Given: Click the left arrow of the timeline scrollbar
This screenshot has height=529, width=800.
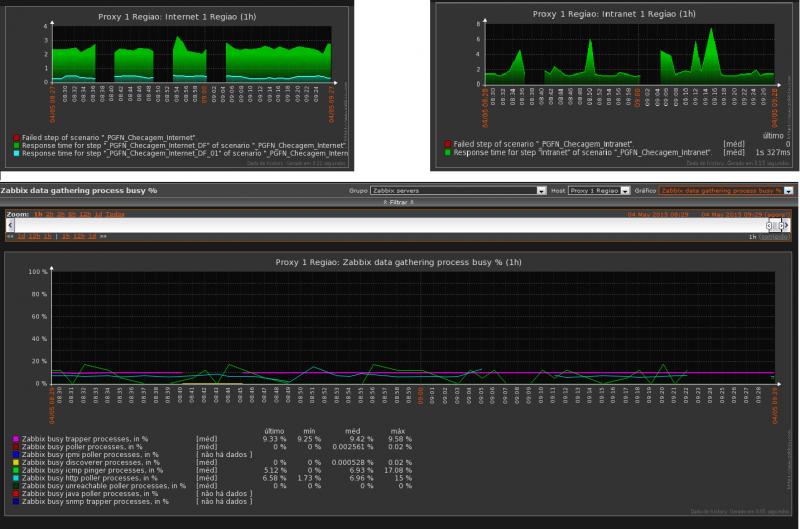Looking at the screenshot, I should pos(9,225).
